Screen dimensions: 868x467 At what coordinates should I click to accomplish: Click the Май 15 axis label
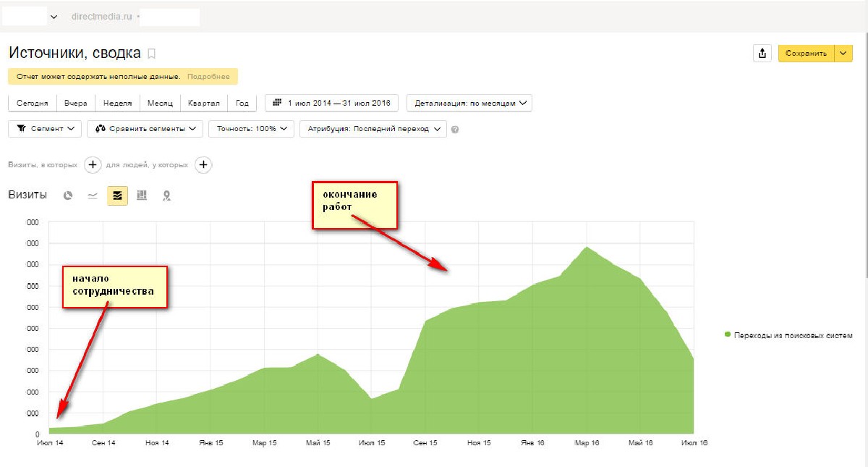coord(318,443)
